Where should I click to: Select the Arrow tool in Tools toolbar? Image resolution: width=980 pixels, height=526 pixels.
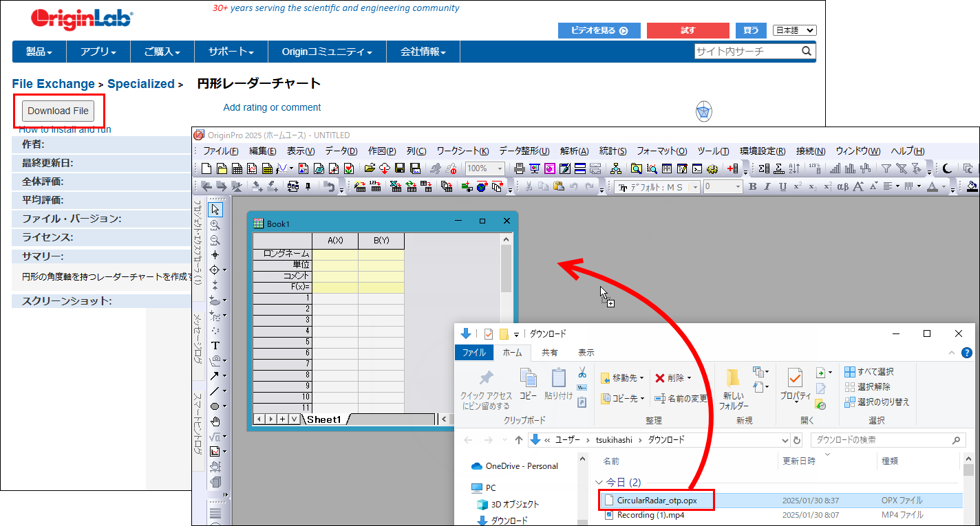click(215, 375)
